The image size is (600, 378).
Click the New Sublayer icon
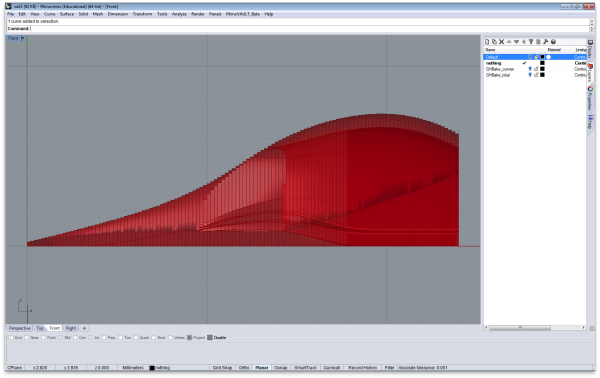click(x=494, y=42)
